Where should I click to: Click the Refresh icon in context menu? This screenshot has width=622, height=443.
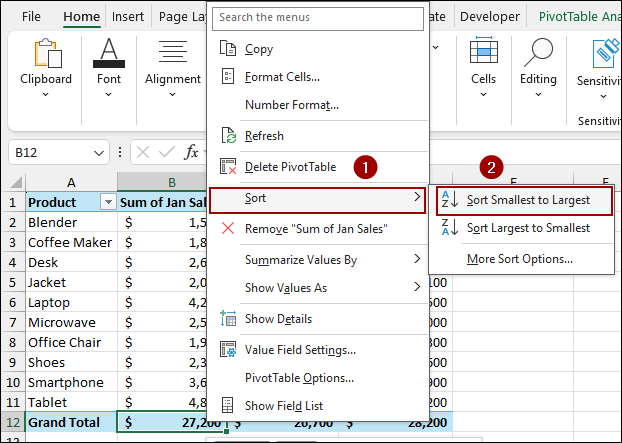227,136
